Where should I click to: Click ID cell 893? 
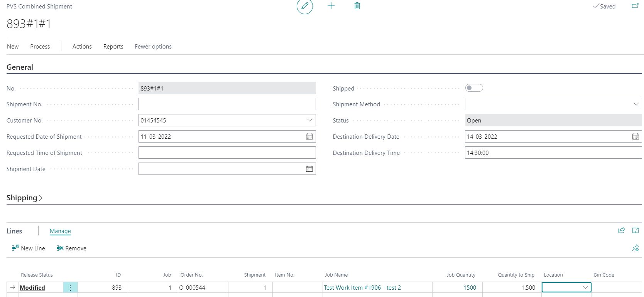tap(103, 287)
